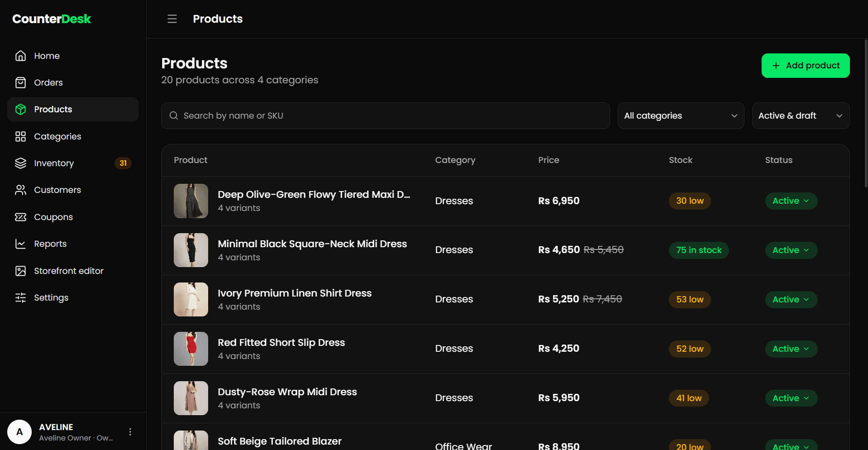
Task: Click the Home house icon
Action: coord(20,56)
